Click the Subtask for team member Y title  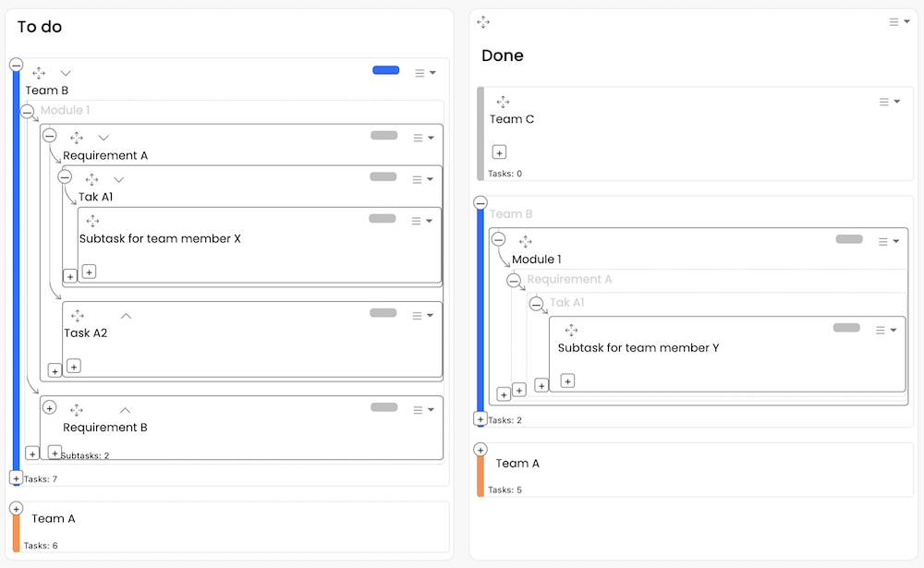click(638, 348)
